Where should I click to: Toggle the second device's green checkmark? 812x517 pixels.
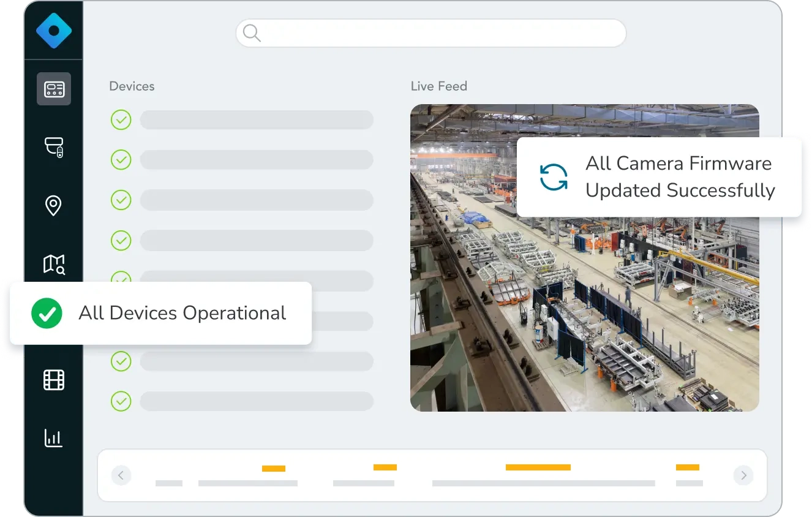coord(121,160)
